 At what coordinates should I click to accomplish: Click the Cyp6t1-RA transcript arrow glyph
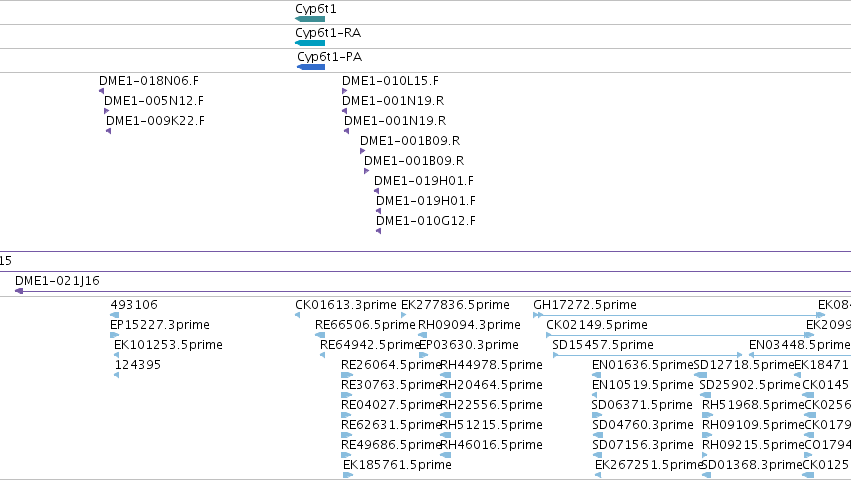click(310, 43)
